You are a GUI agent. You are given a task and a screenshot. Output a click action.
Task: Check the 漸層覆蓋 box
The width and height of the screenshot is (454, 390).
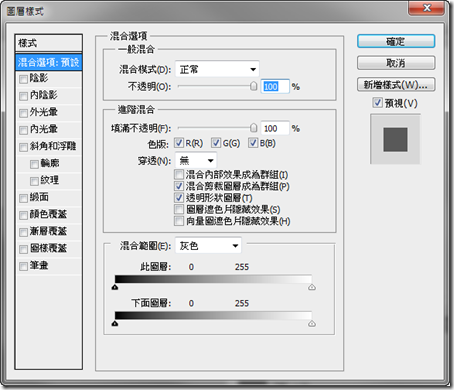coord(23,232)
